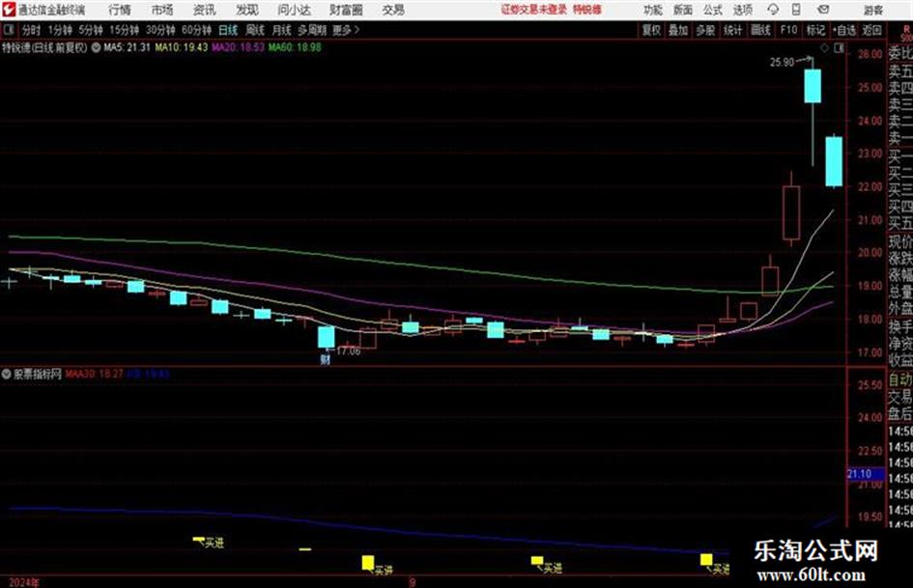Click the 多股 multi-stock toolbar button
The image size is (913, 588).
pos(705,30)
